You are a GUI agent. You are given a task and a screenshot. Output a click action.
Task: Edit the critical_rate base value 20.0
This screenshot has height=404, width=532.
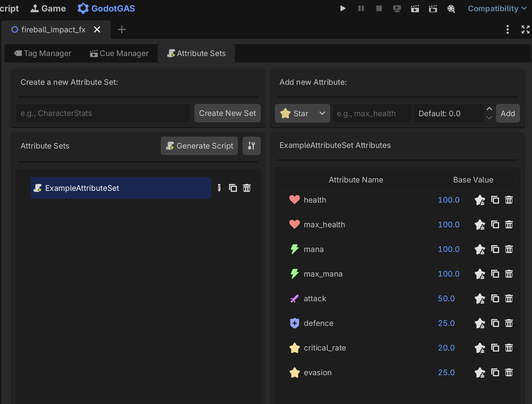pos(446,348)
